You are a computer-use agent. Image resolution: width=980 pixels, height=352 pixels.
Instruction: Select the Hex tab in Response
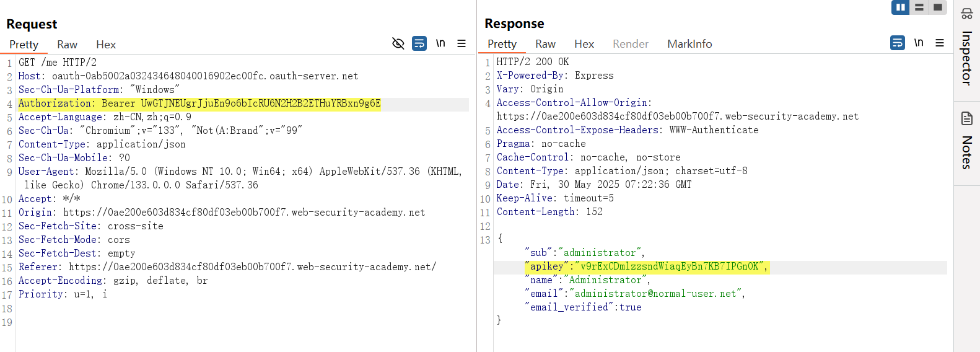[584, 44]
